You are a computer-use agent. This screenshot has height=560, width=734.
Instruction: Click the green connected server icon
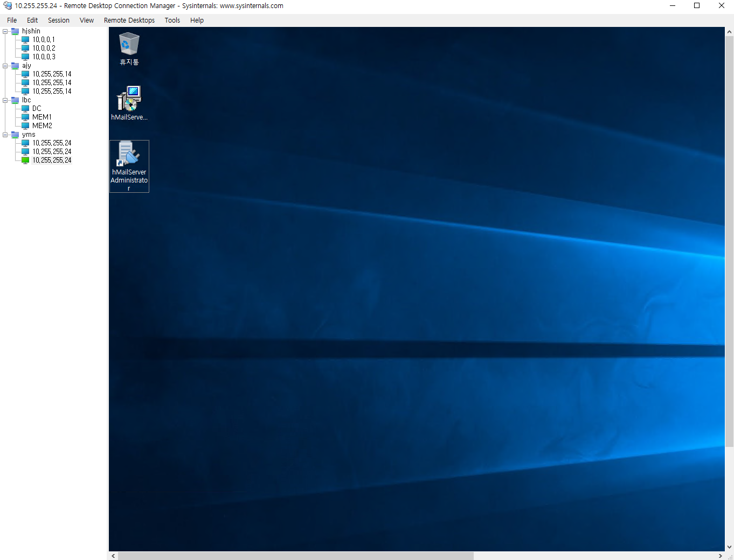tap(25, 160)
